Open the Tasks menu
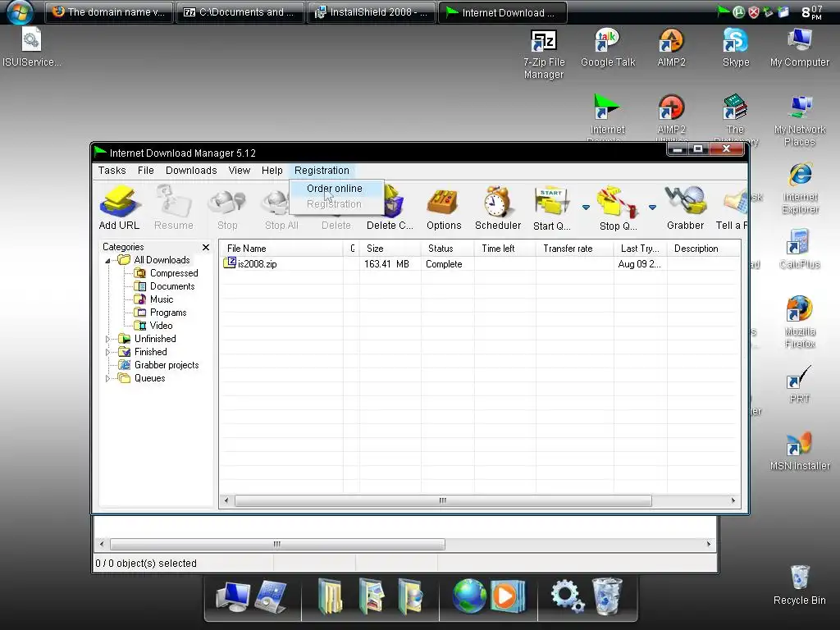 (x=112, y=171)
